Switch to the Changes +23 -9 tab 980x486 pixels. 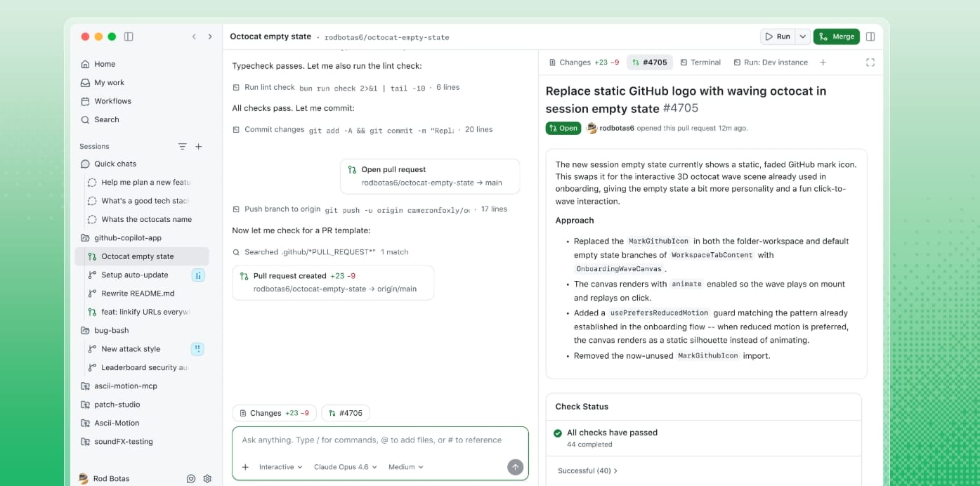tap(584, 63)
